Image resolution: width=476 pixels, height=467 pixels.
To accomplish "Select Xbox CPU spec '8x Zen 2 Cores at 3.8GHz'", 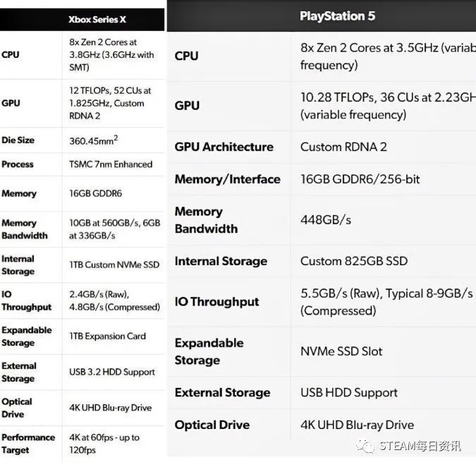I will click(x=111, y=54).
